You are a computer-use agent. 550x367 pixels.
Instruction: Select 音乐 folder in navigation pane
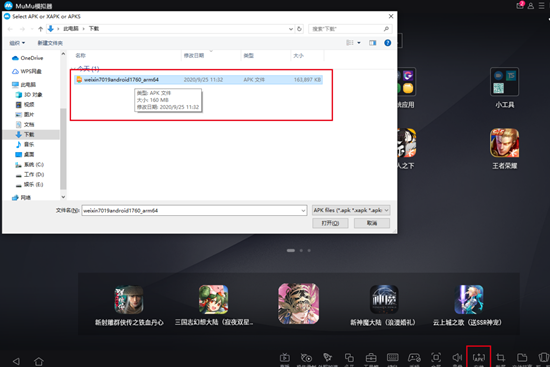coord(25,144)
